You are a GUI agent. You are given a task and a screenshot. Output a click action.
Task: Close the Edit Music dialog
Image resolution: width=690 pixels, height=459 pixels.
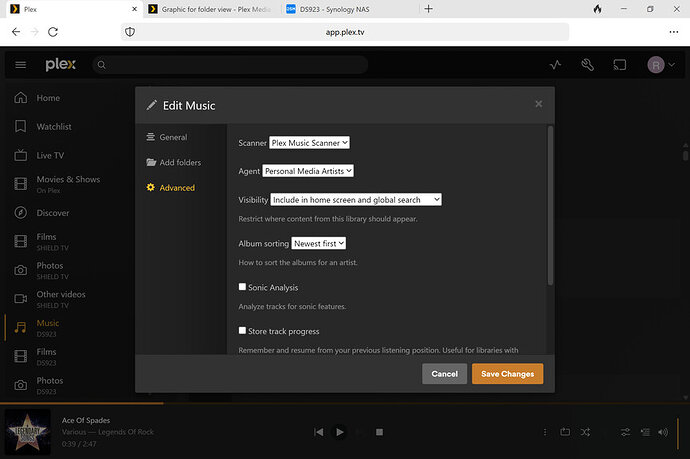(538, 104)
